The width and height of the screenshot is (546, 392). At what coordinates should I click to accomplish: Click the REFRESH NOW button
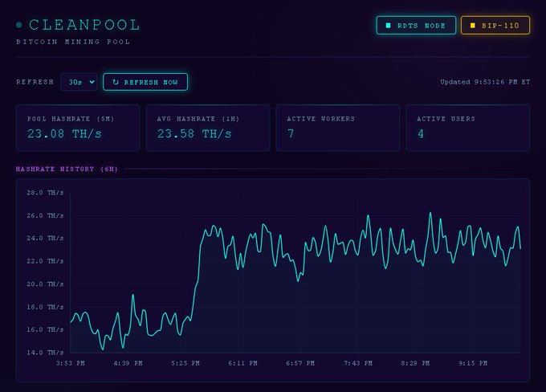[145, 82]
